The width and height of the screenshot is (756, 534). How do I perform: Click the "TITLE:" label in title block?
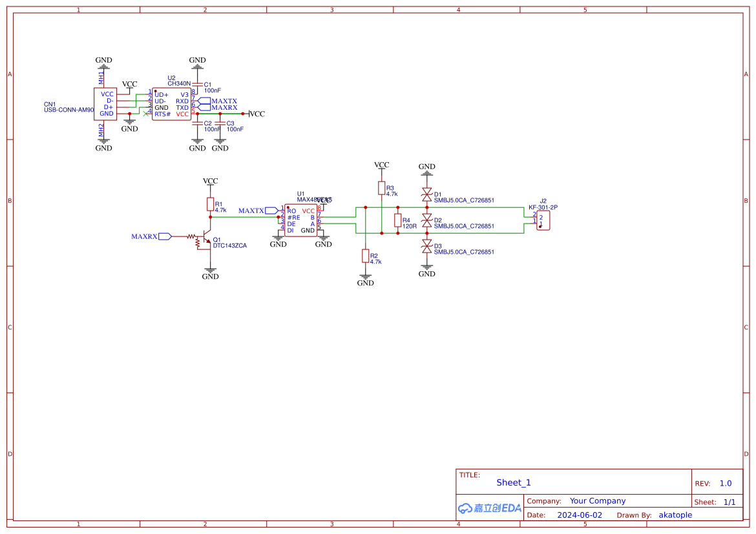[x=470, y=475]
